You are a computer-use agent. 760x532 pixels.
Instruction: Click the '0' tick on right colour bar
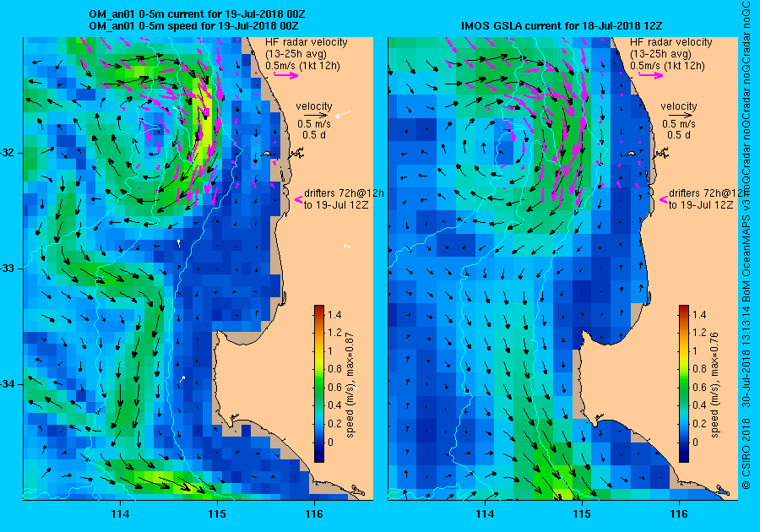696,442
